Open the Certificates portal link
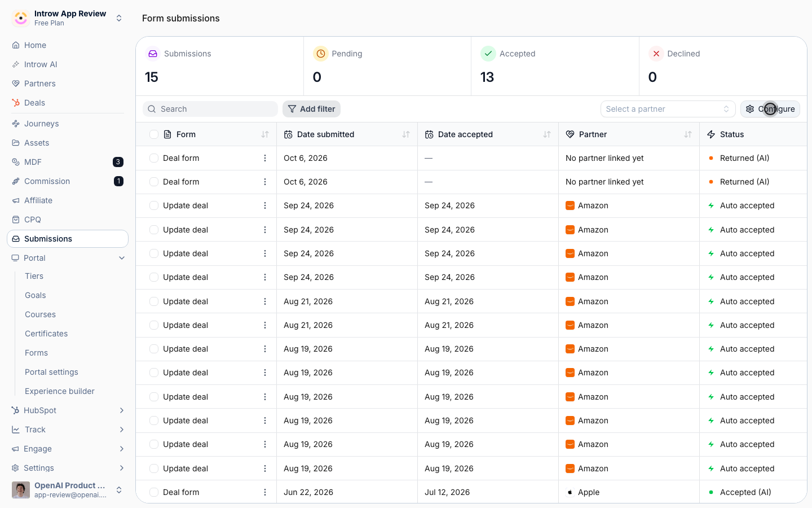 46,334
